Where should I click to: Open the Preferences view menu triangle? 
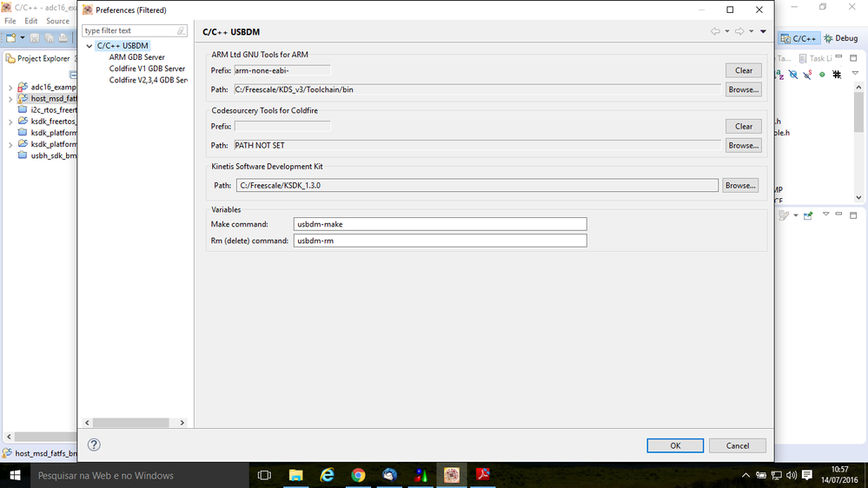coord(763,31)
